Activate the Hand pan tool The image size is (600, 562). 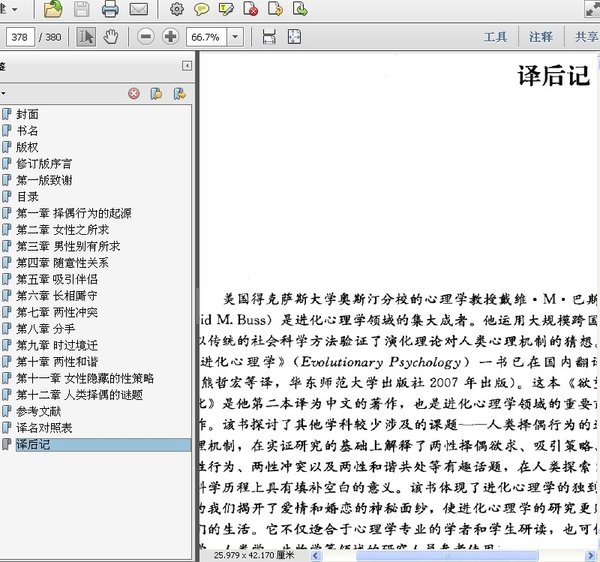(x=111, y=37)
